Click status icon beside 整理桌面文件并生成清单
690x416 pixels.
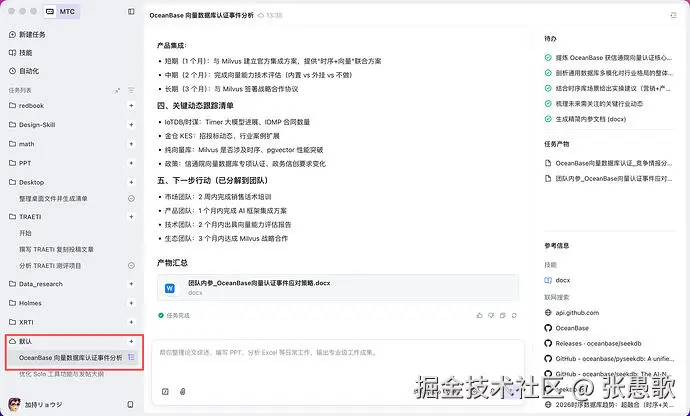click(131, 199)
